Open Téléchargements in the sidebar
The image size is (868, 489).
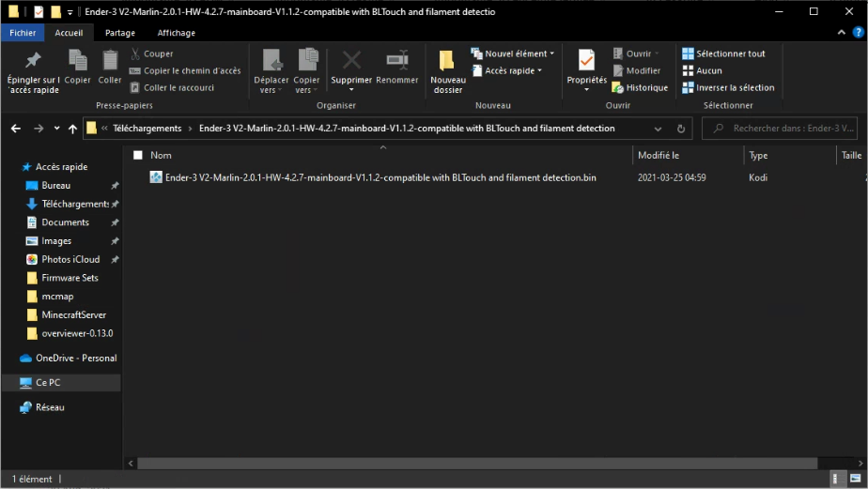[x=75, y=204]
